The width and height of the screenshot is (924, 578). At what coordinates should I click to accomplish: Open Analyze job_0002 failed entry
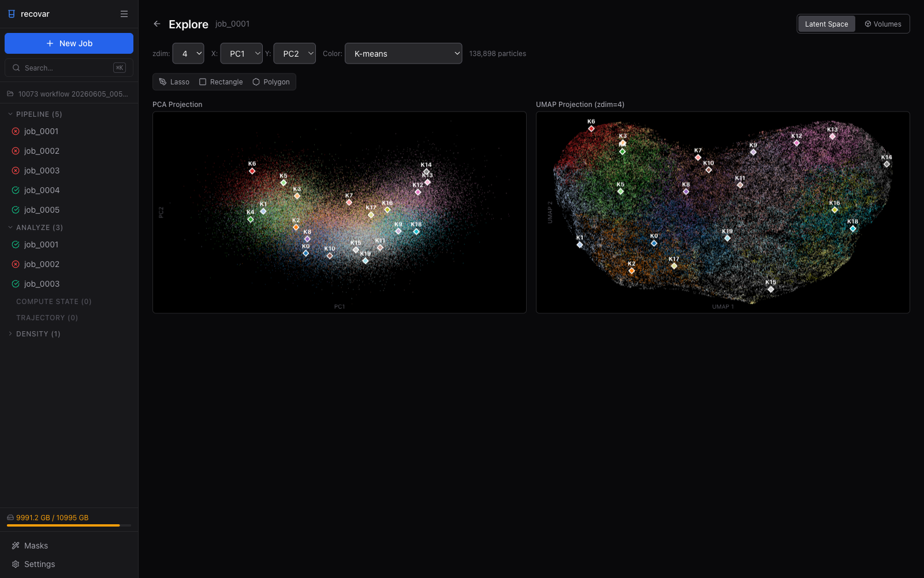pos(69,264)
